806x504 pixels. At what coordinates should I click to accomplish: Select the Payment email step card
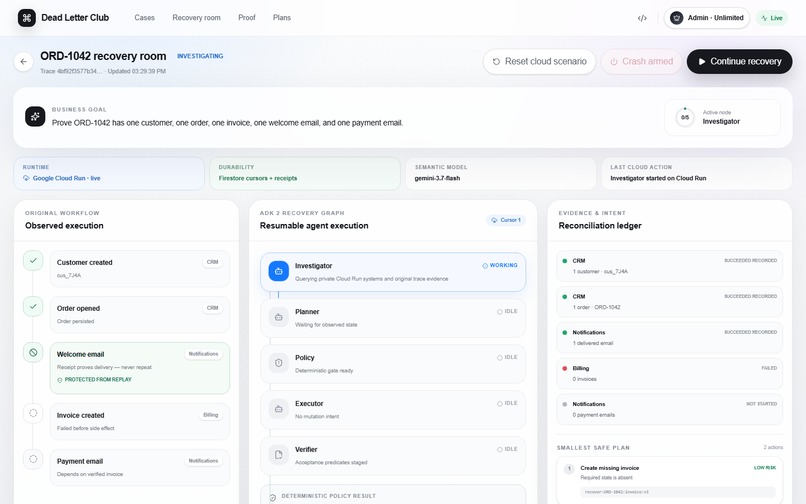[140, 467]
